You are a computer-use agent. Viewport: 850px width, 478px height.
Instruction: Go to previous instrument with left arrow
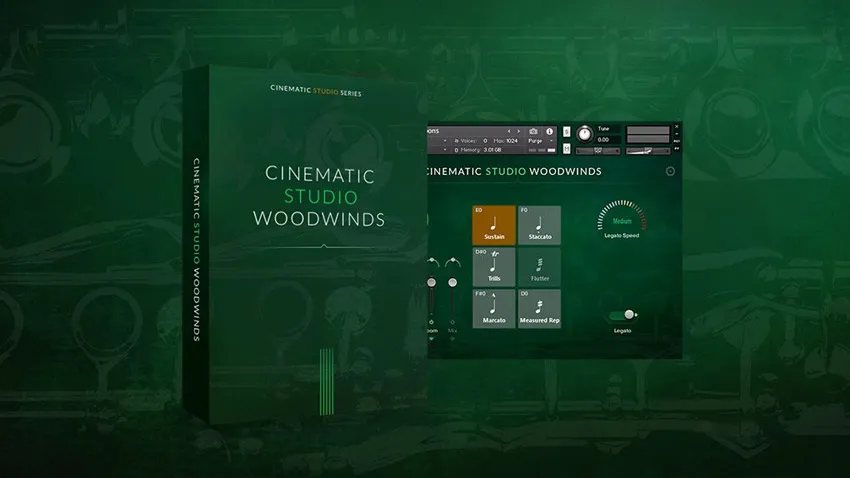(x=509, y=131)
